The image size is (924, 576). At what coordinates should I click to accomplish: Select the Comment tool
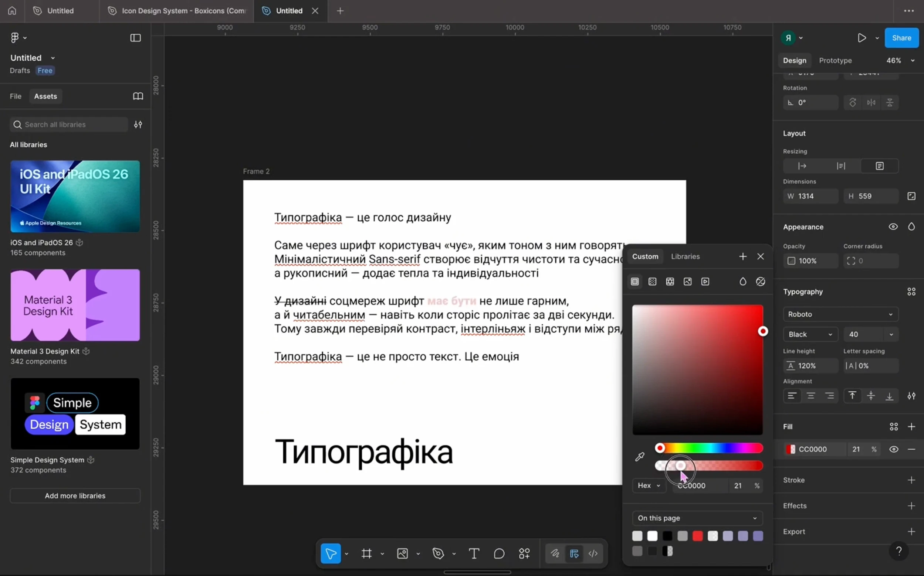point(499,553)
